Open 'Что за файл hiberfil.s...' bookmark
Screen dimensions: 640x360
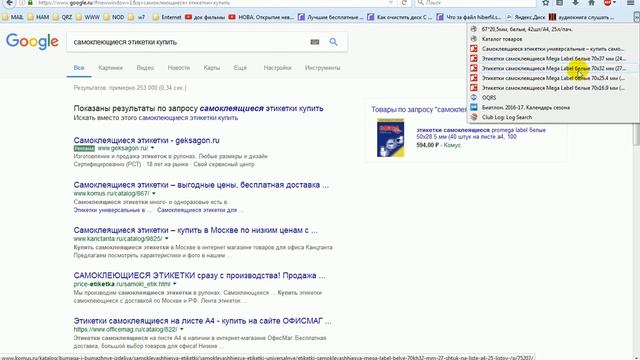point(469,17)
